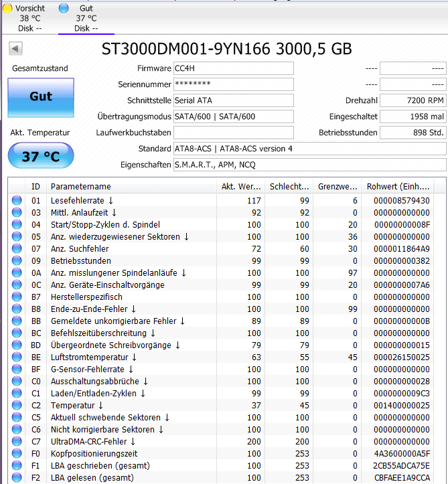Click the Drehzahl value 7200 RPM
448x484 pixels.
(413, 100)
